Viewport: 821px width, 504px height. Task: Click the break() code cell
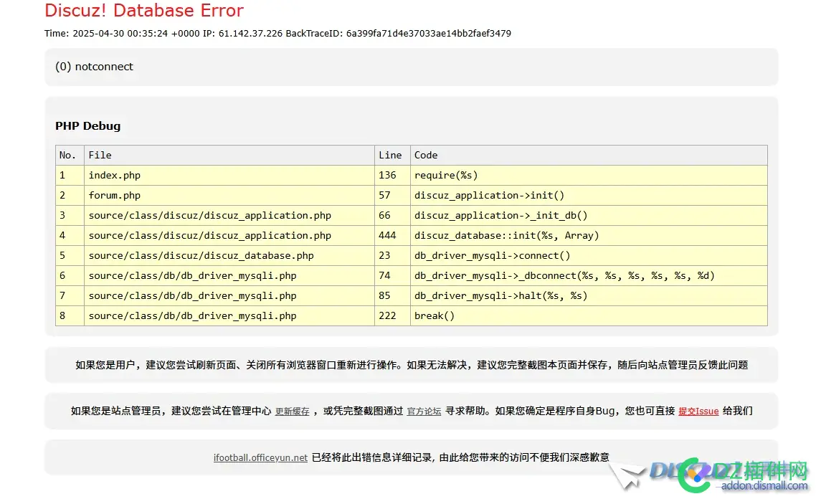pyautogui.click(x=435, y=315)
